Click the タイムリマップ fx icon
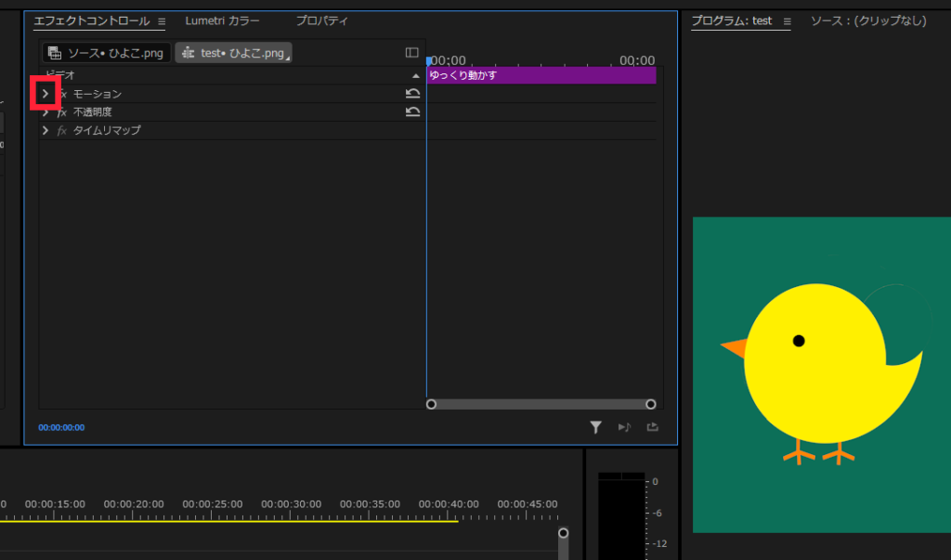 tap(62, 130)
